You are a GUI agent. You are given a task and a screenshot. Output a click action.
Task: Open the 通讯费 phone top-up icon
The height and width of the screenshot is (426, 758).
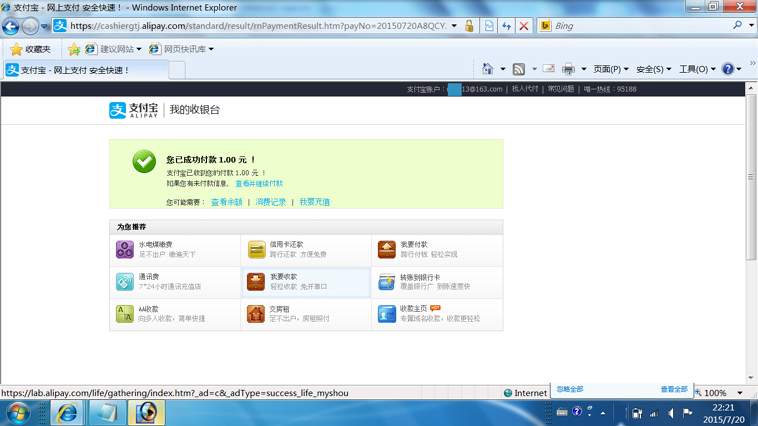point(125,282)
